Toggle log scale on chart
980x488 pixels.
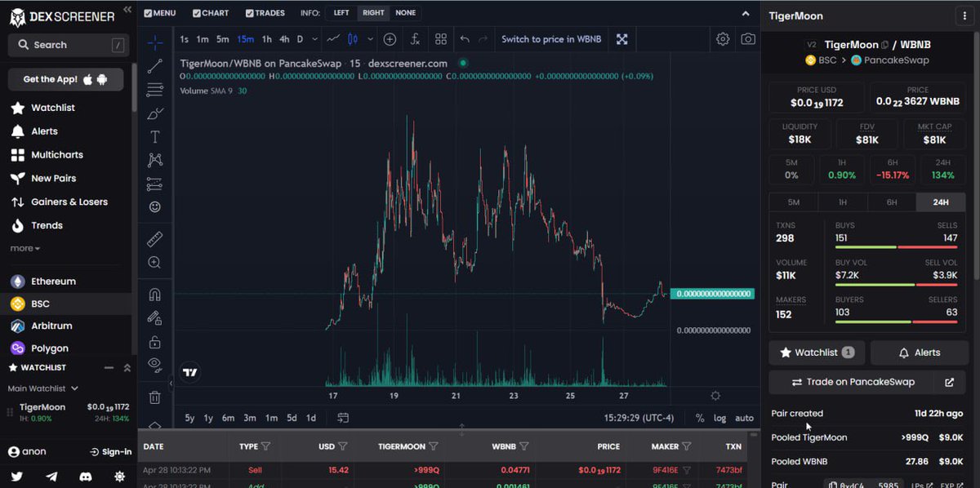click(719, 418)
